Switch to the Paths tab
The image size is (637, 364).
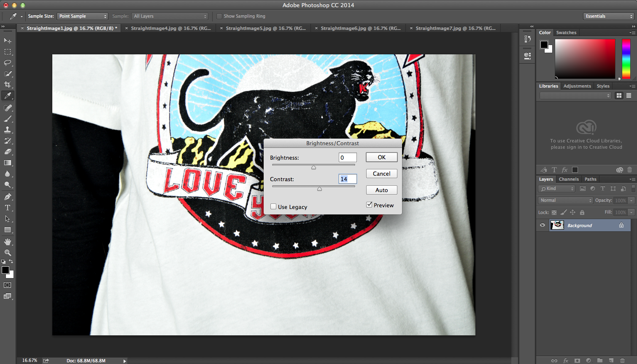[x=590, y=179]
